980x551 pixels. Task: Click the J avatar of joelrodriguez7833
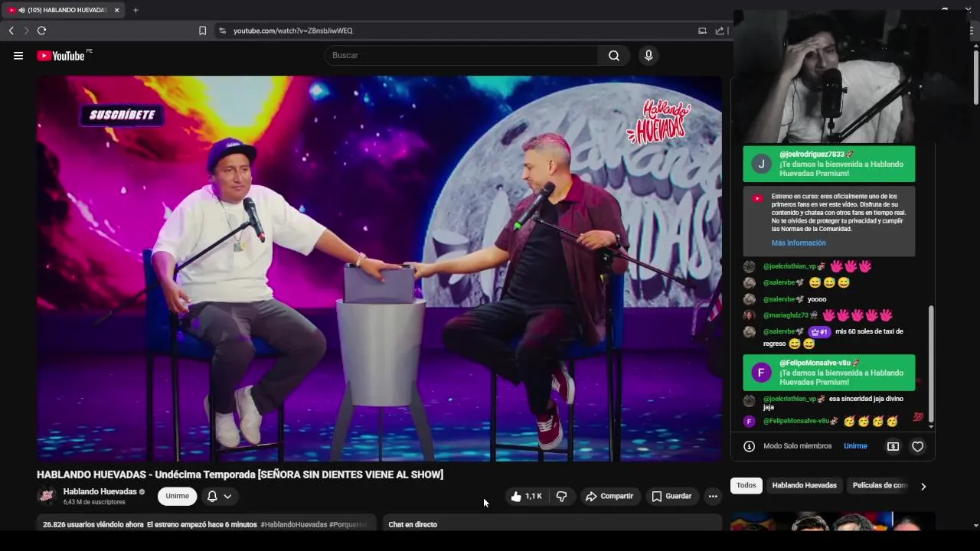tap(761, 164)
